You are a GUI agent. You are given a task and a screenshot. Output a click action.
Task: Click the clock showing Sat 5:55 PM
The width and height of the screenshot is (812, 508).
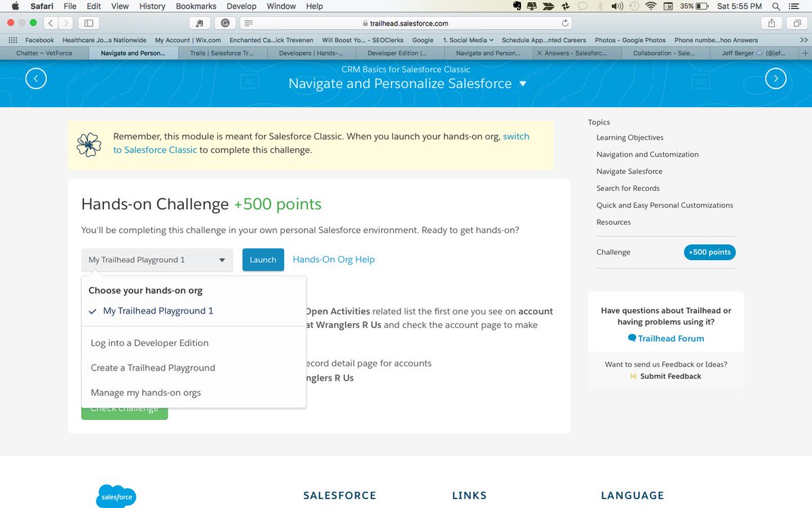[x=739, y=6]
